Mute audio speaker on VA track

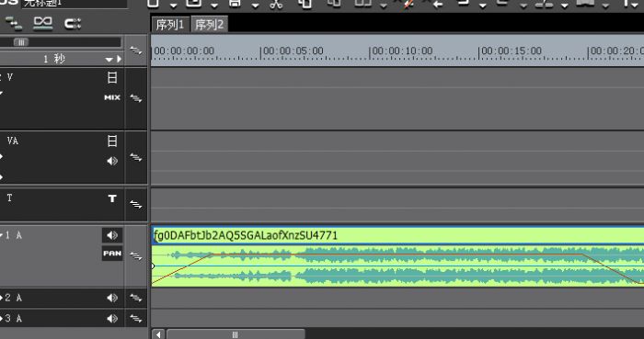tap(112, 161)
